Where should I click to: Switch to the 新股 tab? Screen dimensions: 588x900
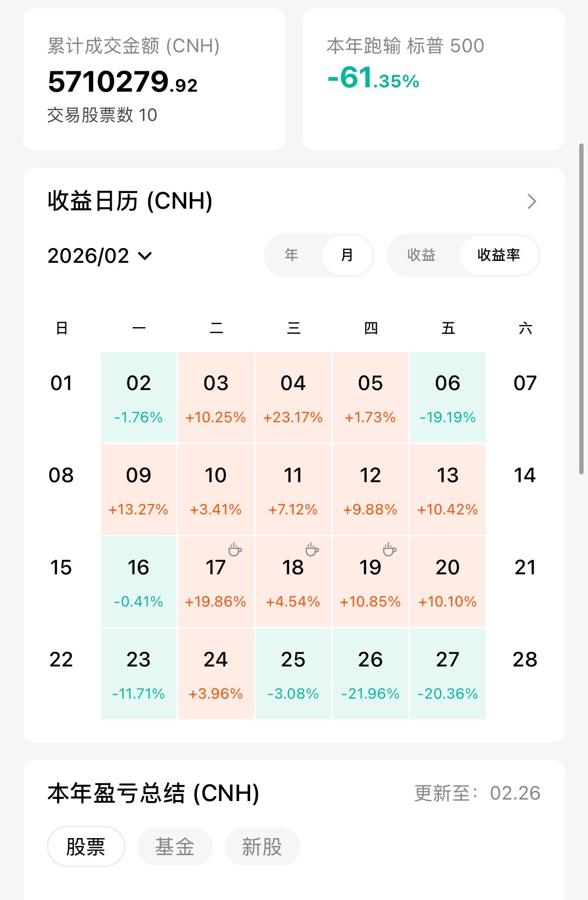(262, 846)
